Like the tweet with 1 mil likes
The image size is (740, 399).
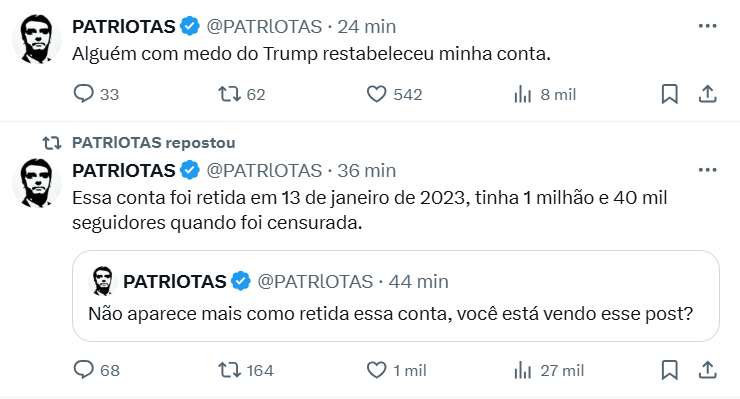point(396,370)
